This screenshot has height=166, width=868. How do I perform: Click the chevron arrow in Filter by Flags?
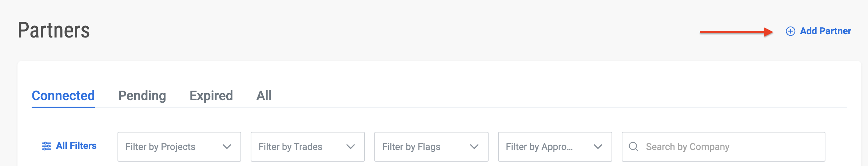point(474,147)
